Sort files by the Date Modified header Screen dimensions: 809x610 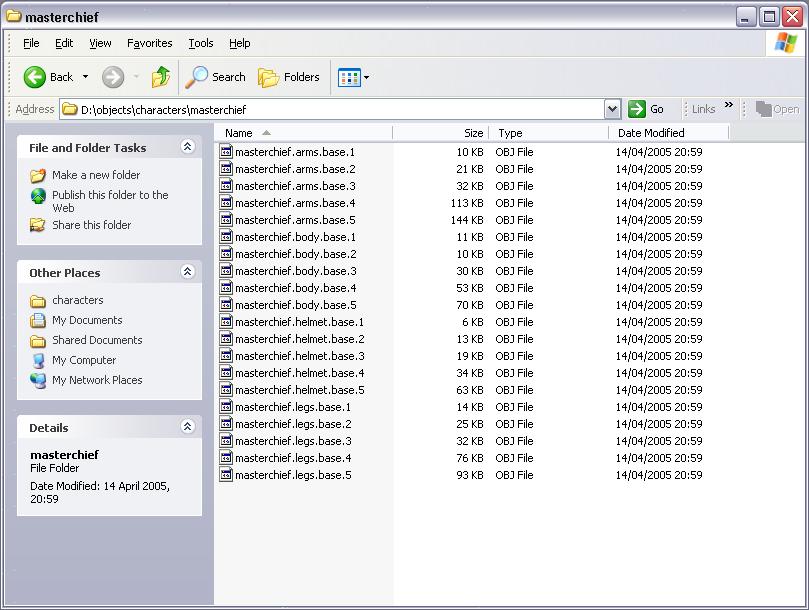click(x=669, y=133)
